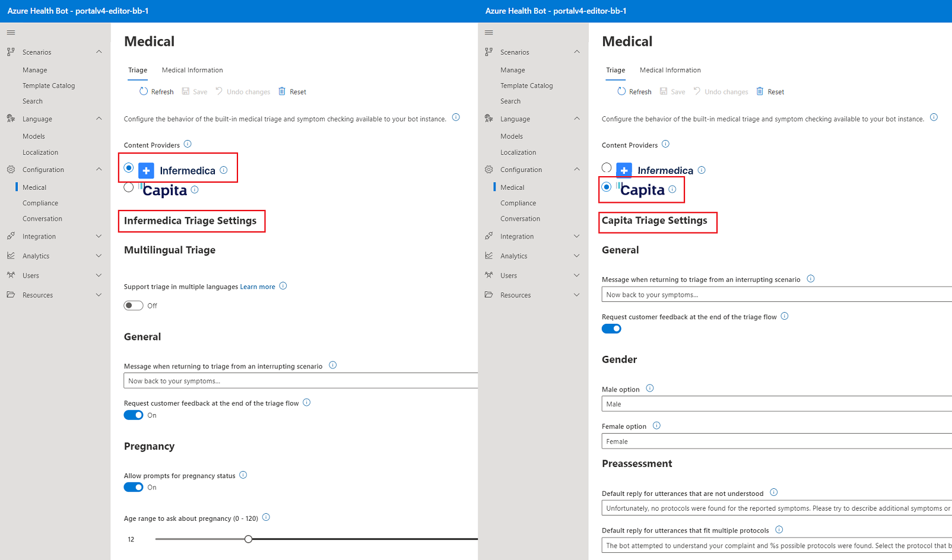This screenshot has width=952, height=560.
Task: Click the hamburger menu icon in right panel
Action: (488, 33)
